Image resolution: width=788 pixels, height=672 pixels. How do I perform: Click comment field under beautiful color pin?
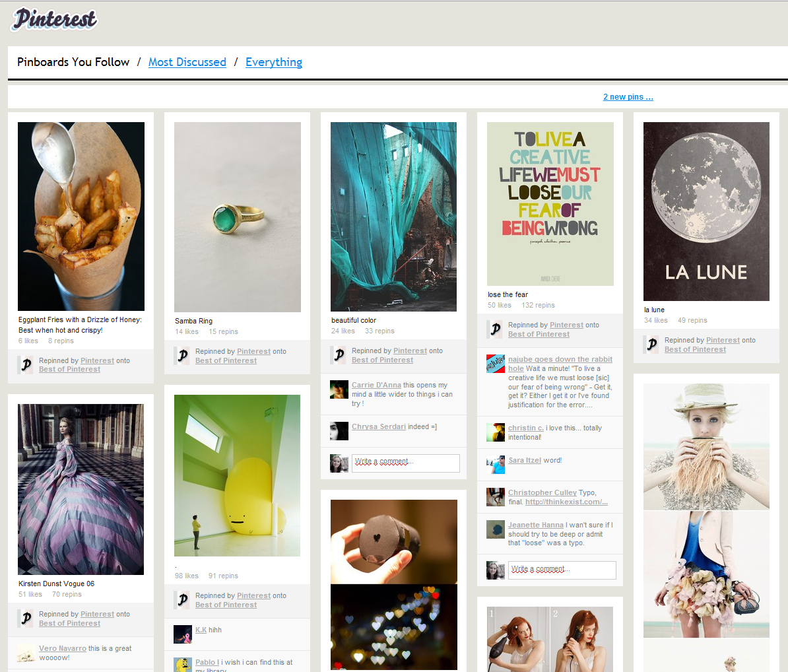pos(405,463)
